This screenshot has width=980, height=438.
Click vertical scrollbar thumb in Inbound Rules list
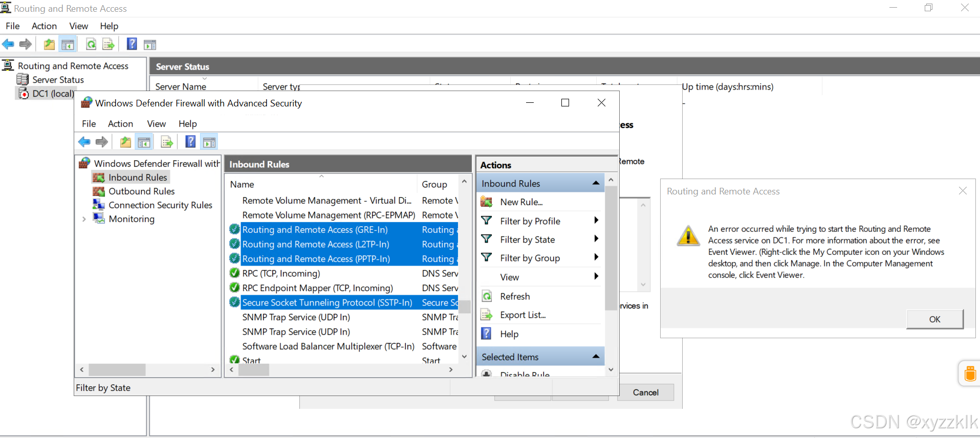click(x=464, y=306)
